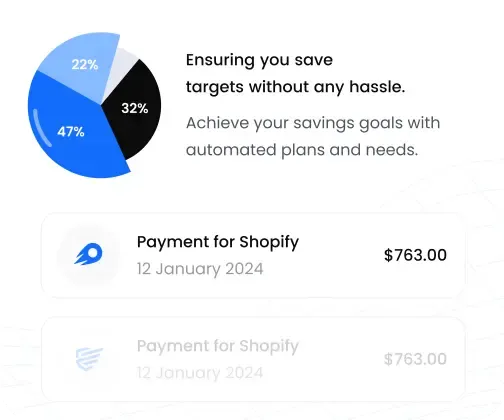The width and height of the screenshot is (504, 420).
Task: Click the blue rocket icon
Action: [x=88, y=254]
